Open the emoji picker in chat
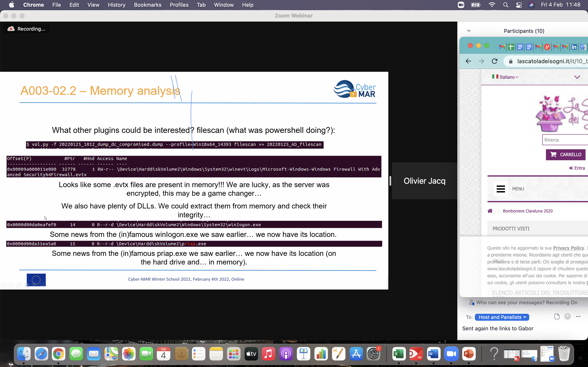The height and width of the screenshot is (367, 588). pos(567,316)
